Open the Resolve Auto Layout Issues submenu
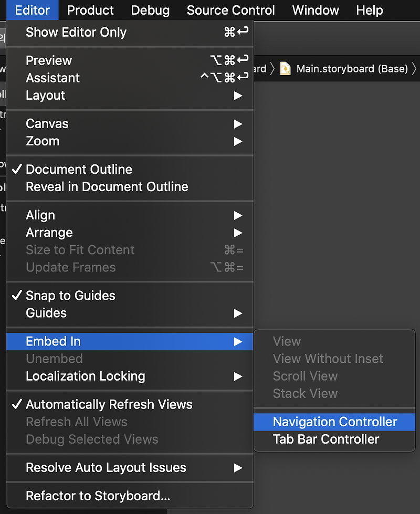Screen dimensions: 420x514 [237, 468]
